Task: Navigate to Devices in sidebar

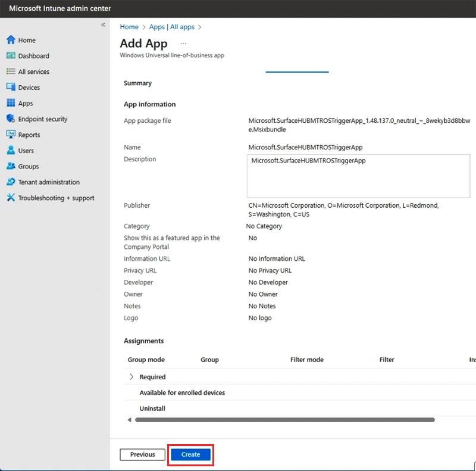Action: [x=29, y=88]
